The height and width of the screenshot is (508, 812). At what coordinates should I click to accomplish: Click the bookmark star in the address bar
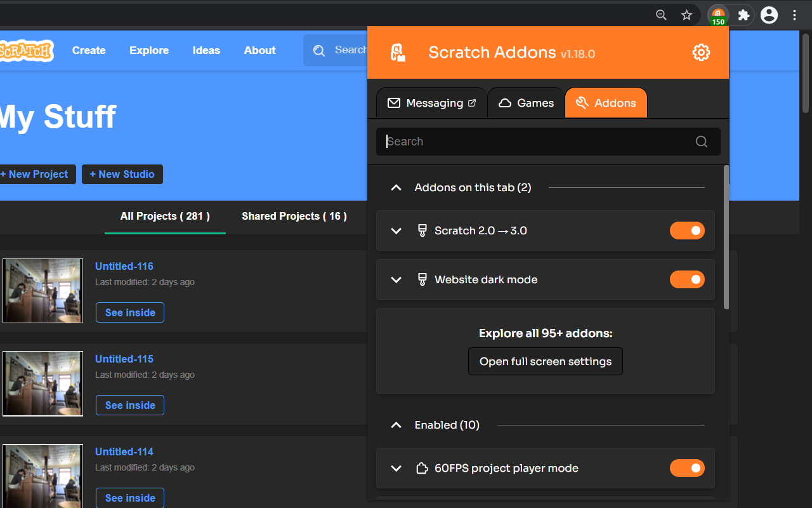click(x=686, y=15)
